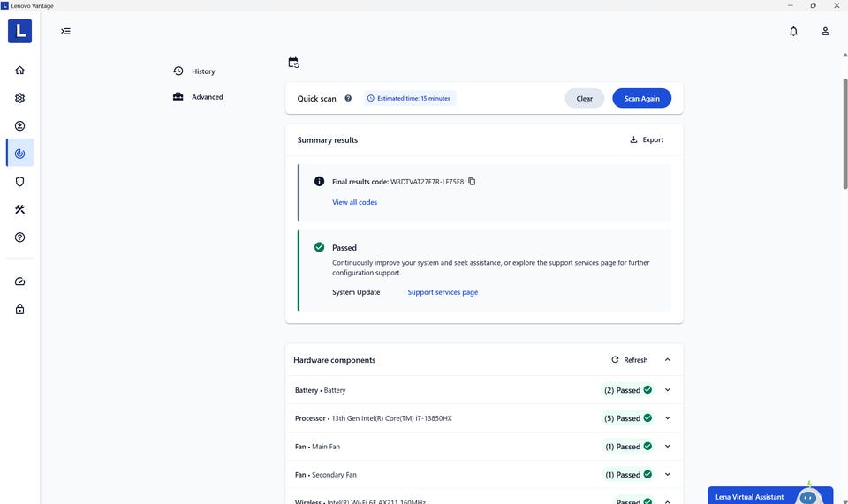This screenshot has width=848, height=504.
Task: Toggle the navigation menu collapse icon
Action: coord(65,31)
